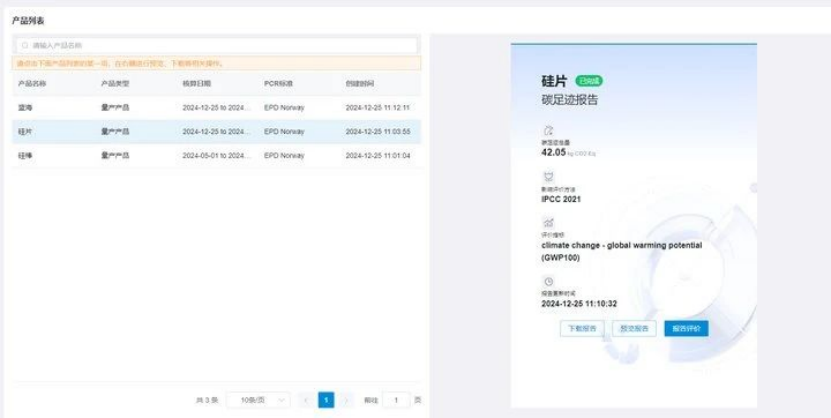Go to previous page with left arrow
The height and width of the screenshot is (418, 831).
pos(304,400)
